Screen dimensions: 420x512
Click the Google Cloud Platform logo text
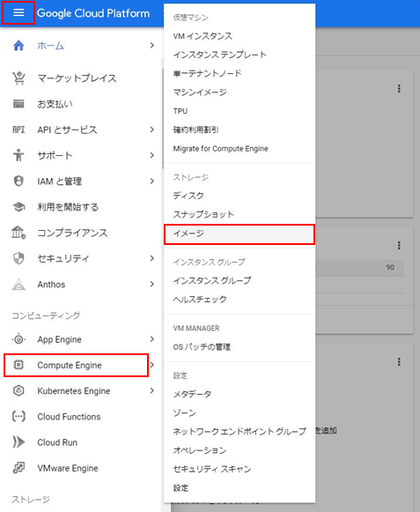click(93, 13)
